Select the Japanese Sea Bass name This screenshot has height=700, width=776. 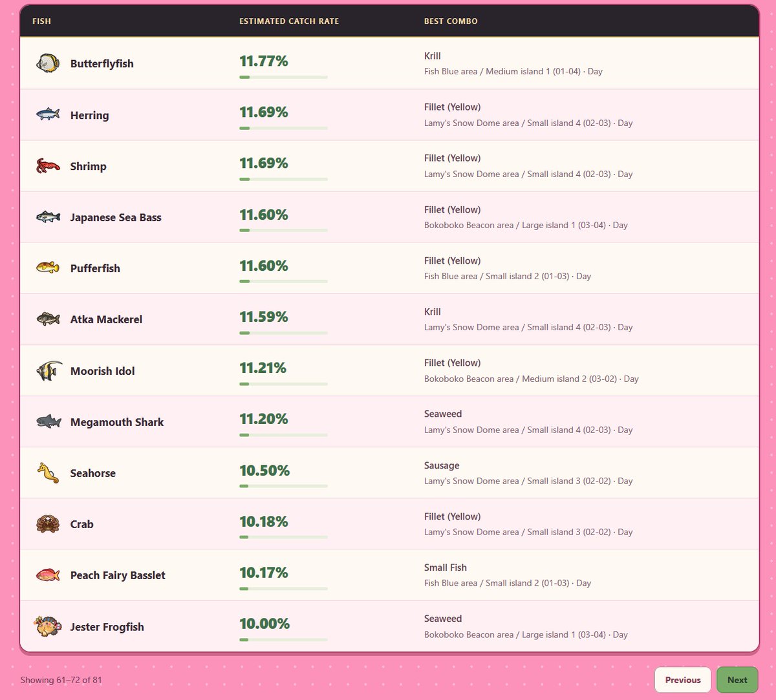pyautogui.click(x=116, y=217)
